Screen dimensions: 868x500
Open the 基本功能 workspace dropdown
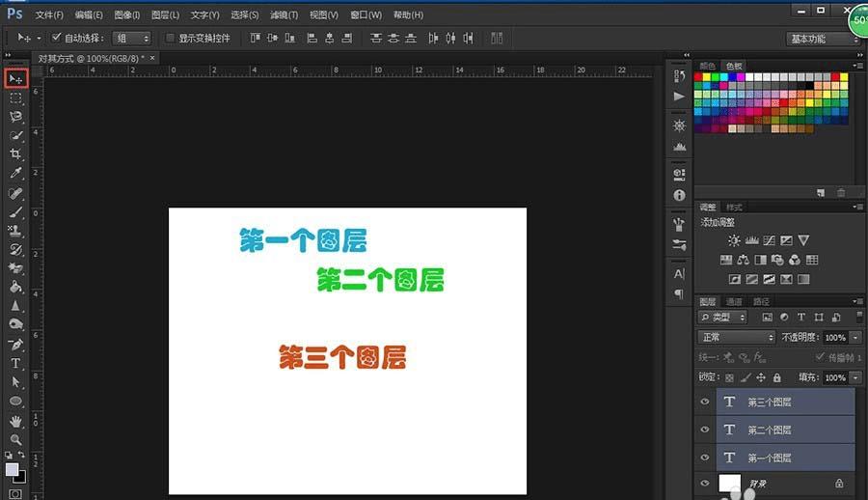point(823,39)
